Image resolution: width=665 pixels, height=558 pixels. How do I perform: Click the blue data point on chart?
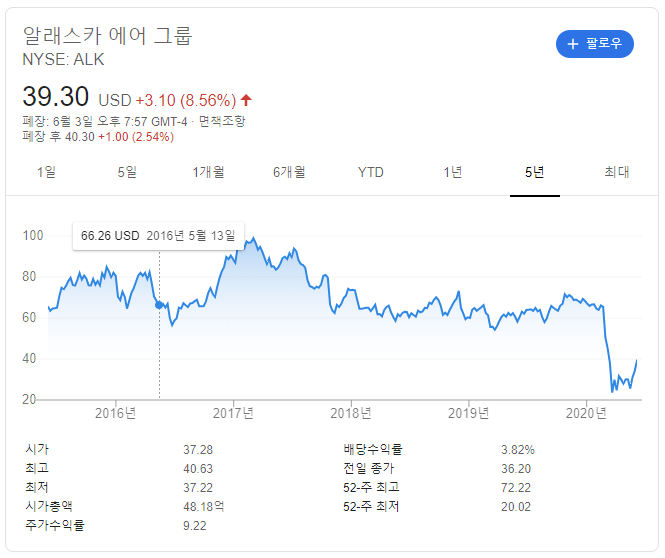(x=159, y=305)
